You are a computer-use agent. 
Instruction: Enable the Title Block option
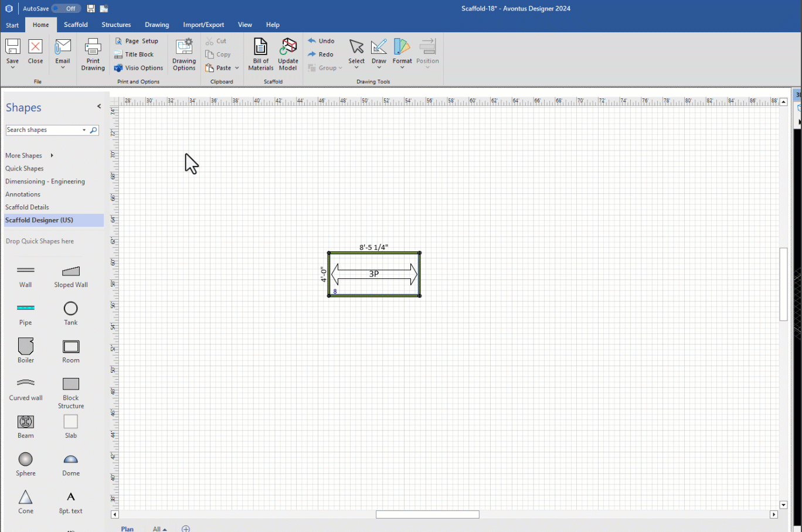[x=136, y=54]
